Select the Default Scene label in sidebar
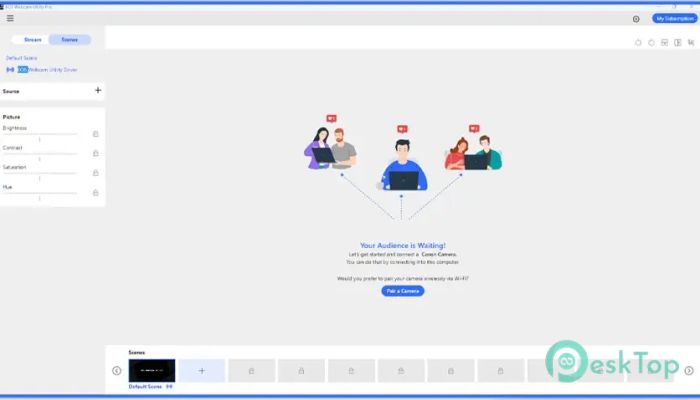The image size is (700, 400). click(21, 58)
